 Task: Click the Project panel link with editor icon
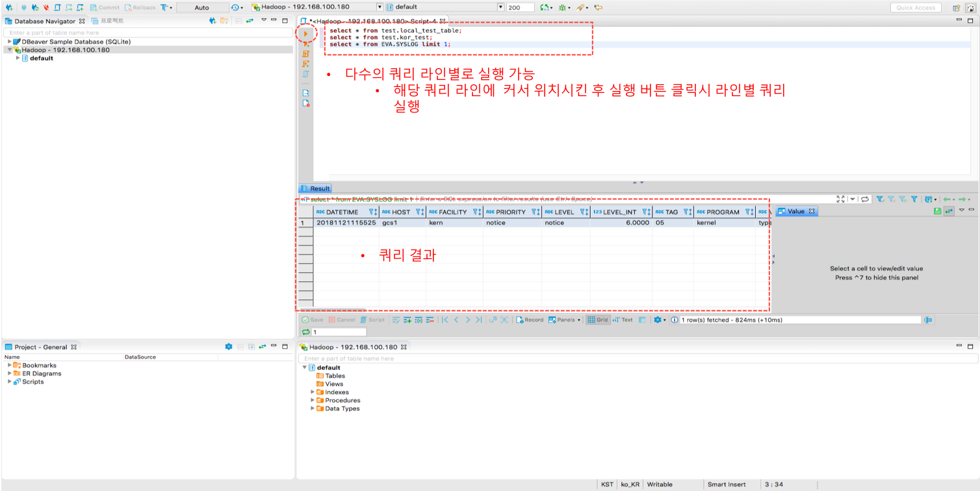click(x=263, y=347)
